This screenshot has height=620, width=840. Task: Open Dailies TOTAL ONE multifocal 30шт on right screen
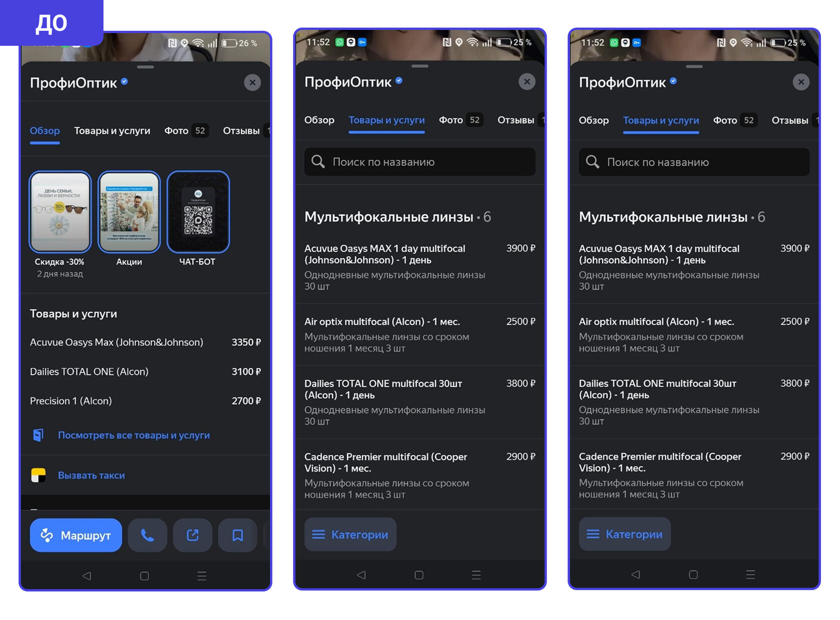694,402
